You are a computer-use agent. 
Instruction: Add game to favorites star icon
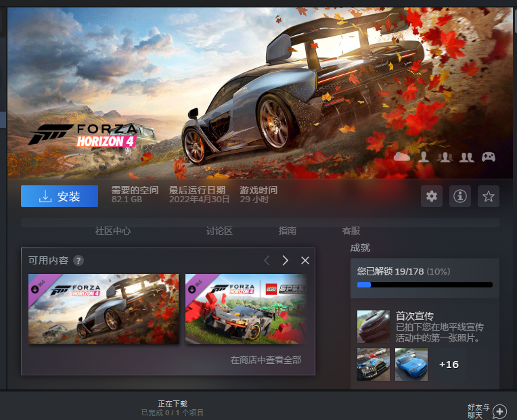[489, 196]
